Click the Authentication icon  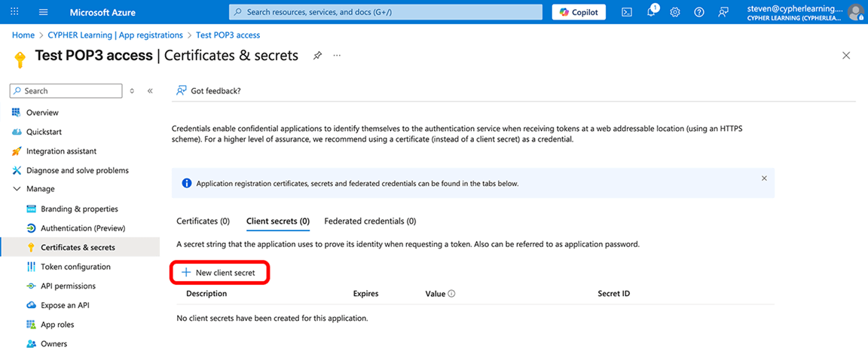tap(31, 228)
